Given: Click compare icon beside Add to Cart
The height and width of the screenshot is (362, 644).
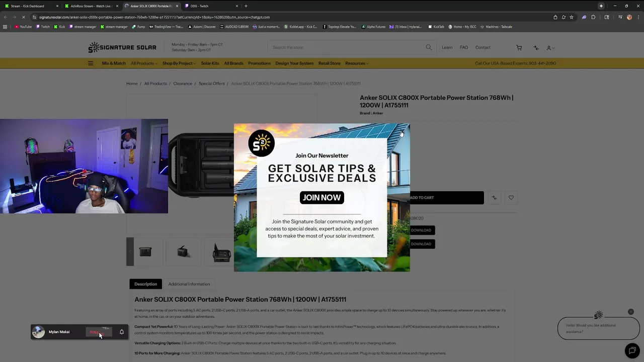Looking at the screenshot, I should [494, 198].
